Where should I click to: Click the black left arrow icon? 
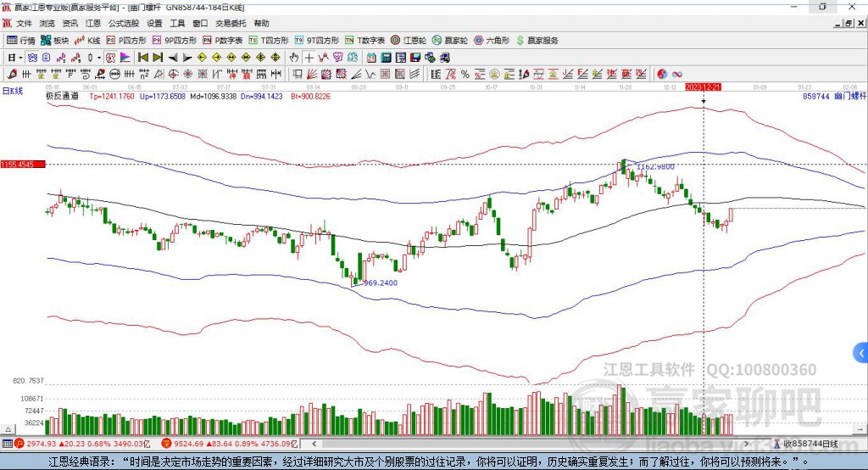[173, 58]
